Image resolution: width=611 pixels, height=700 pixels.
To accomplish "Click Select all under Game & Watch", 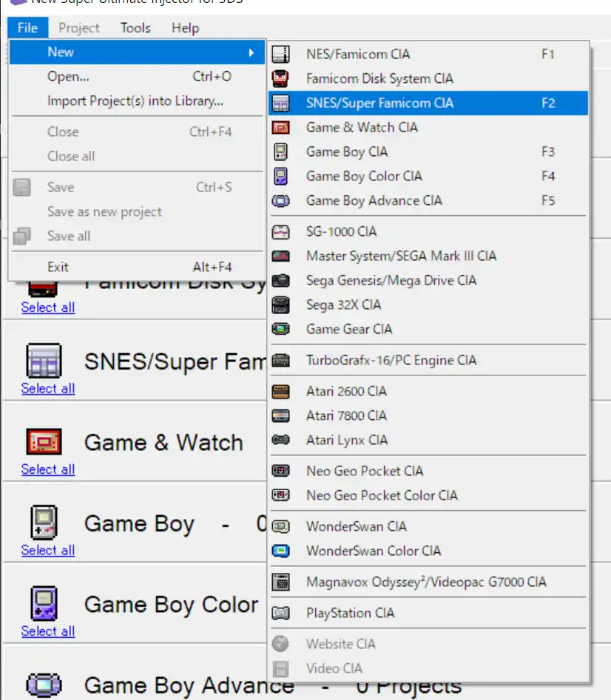I will (48, 469).
